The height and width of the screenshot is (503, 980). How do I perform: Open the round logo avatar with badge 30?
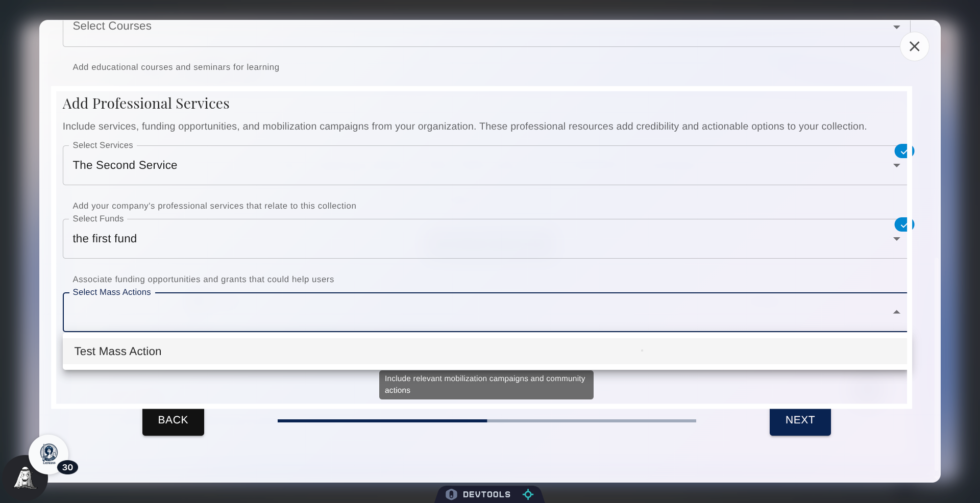click(48, 454)
